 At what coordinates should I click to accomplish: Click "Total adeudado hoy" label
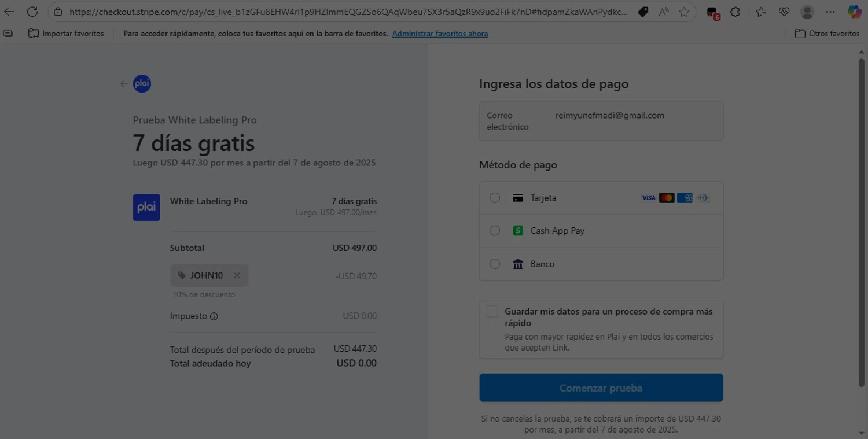point(211,364)
